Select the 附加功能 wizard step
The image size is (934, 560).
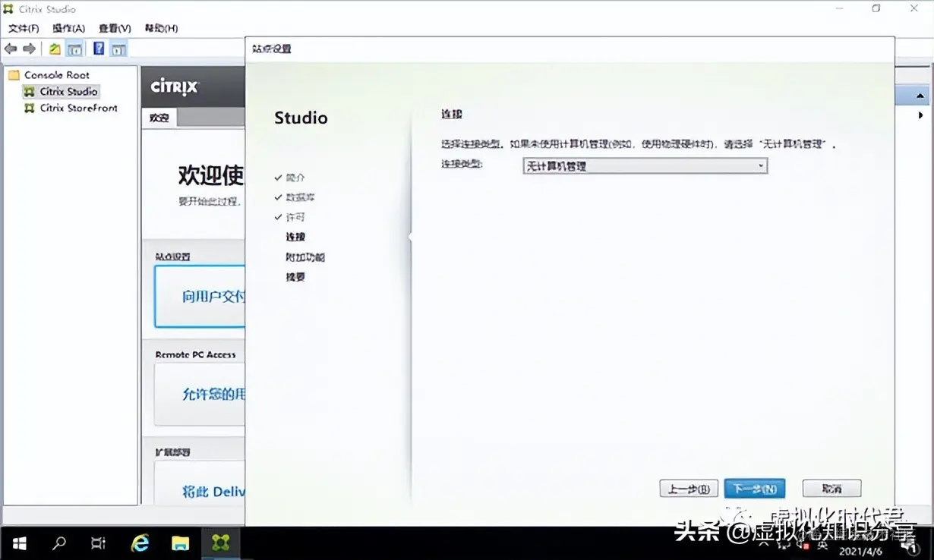pos(304,256)
